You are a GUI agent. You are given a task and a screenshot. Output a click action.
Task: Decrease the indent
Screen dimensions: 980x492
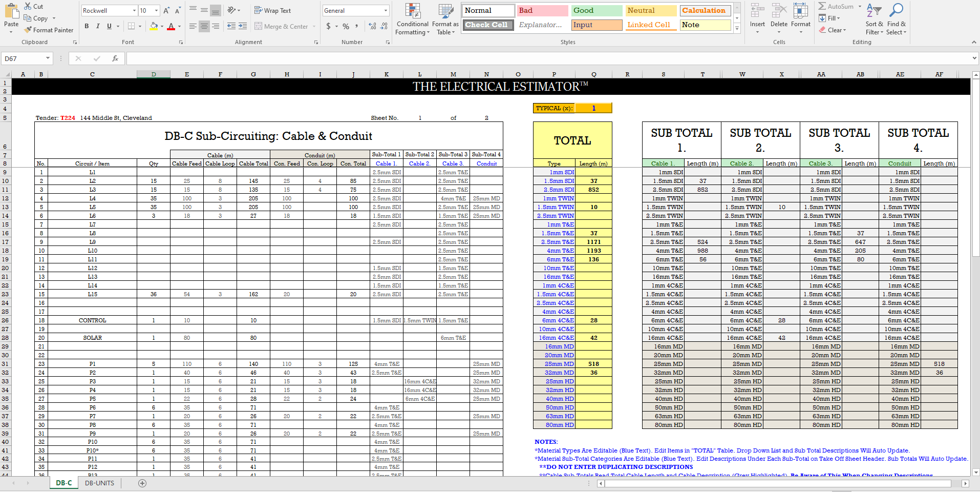pyautogui.click(x=231, y=26)
